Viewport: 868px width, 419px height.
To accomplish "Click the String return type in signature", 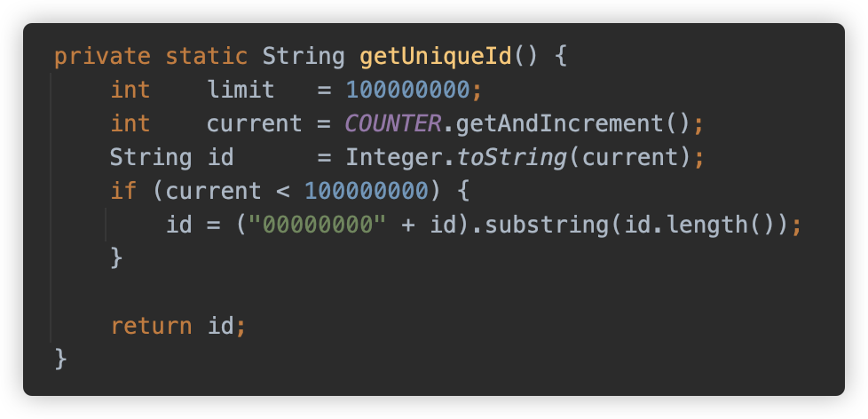I will point(304,58).
